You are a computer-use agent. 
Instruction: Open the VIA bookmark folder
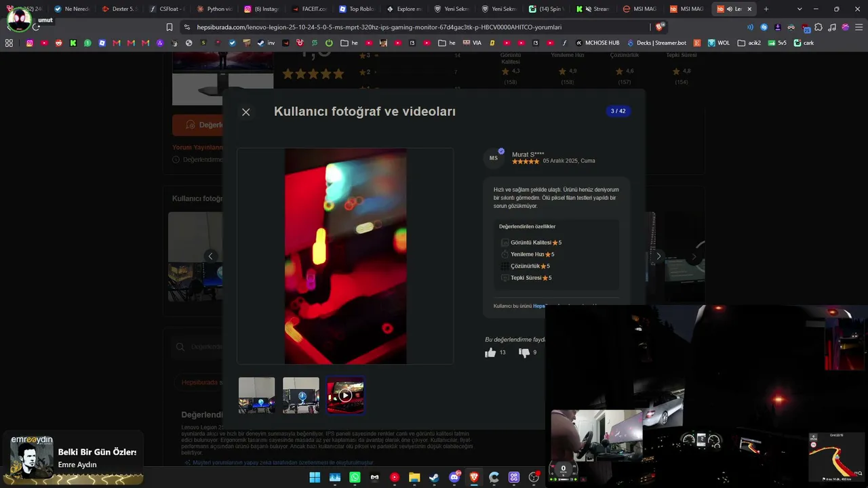coord(472,43)
